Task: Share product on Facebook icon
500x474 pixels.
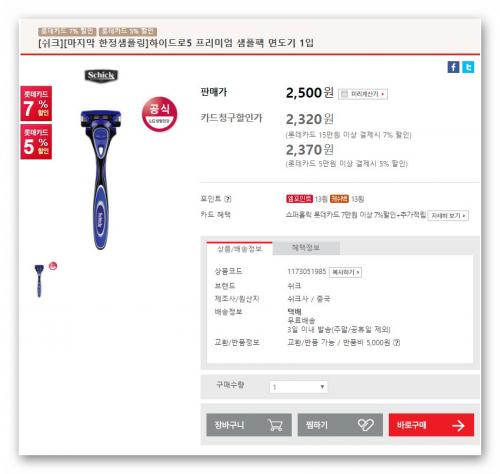Action: [453, 67]
